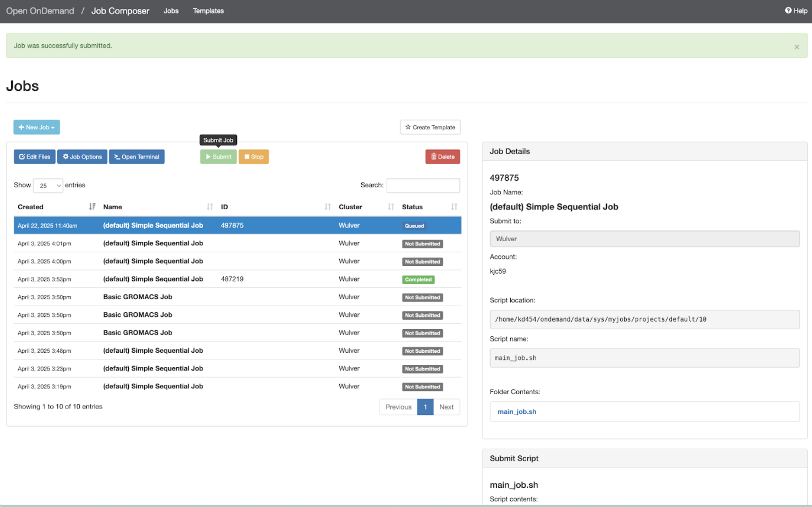Screen dimensions: 812x507
Task: Click the Submit Script panel header
Action: coord(645,458)
